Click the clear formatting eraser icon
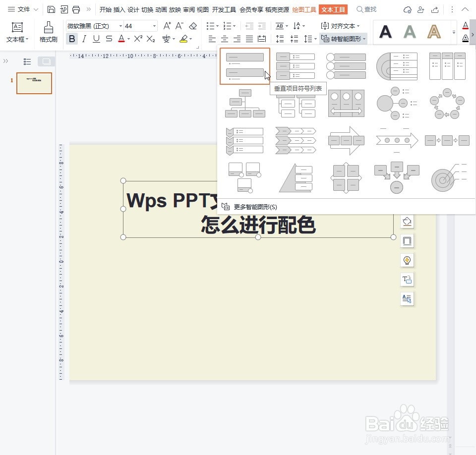 coord(193,26)
